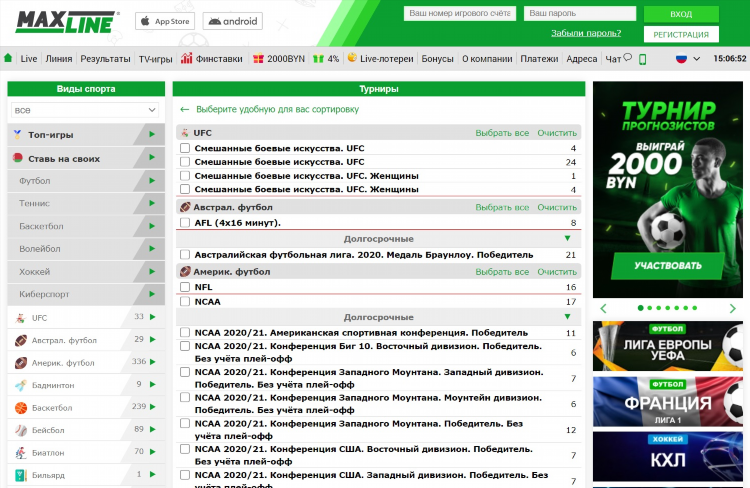The width and height of the screenshot is (750, 488).
Task: Open the Платежи menu item
Action: click(539, 59)
